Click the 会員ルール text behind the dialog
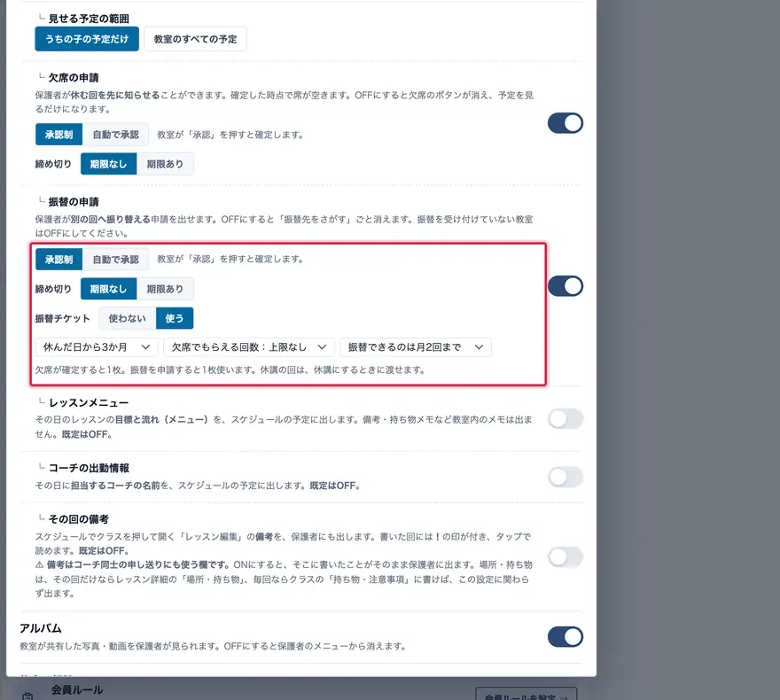The height and width of the screenshot is (700, 780). point(77,689)
